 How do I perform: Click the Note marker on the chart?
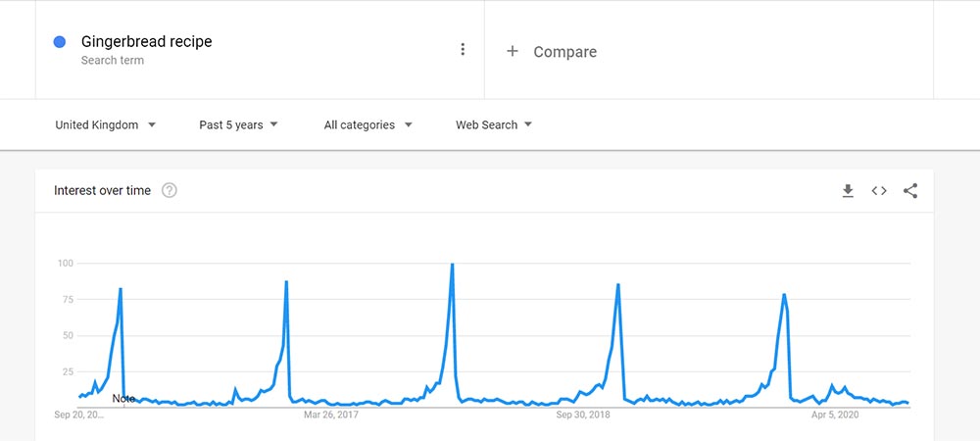(x=123, y=398)
